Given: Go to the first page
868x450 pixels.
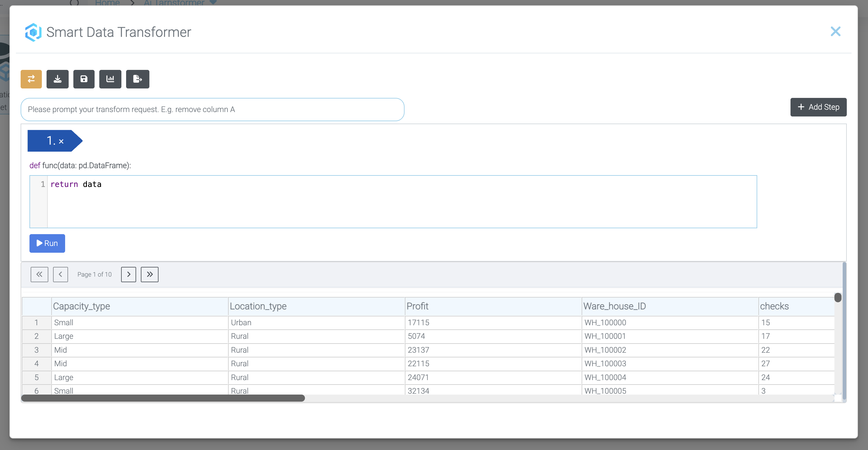Looking at the screenshot, I should 39,274.
